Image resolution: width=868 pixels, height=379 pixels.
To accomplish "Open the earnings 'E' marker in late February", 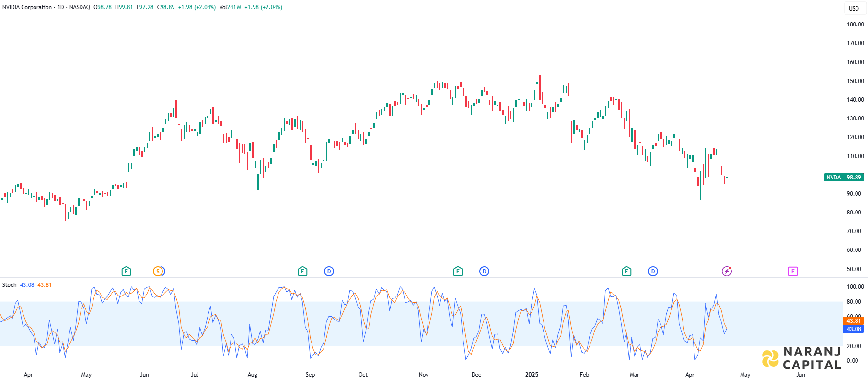I will pos(626,272).
